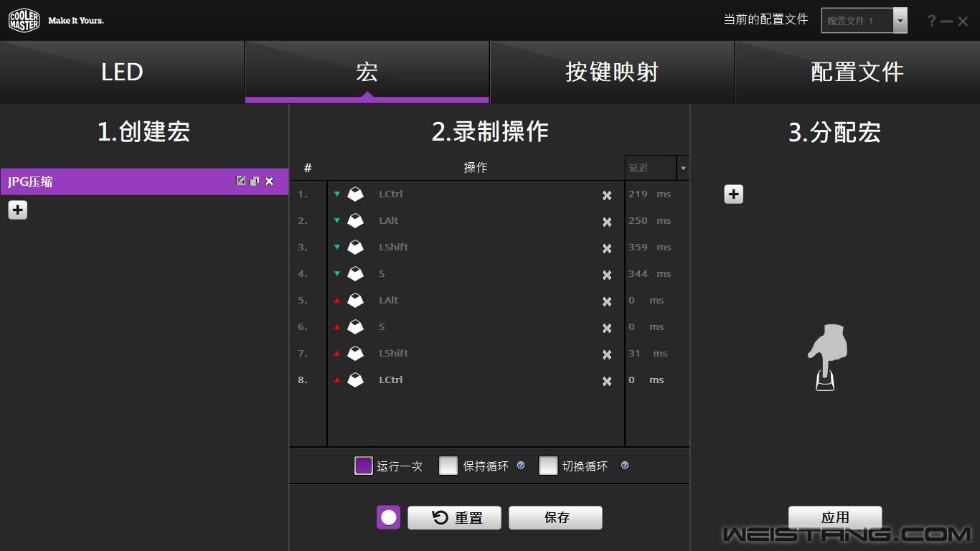This screenshot has width=980, height=551.
Task: Open the 配置文件 1 profile dropdown
Action: (900, 21)
